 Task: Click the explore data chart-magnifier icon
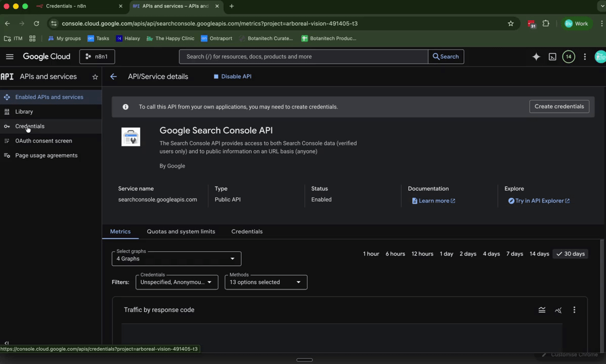pos(558,310)
